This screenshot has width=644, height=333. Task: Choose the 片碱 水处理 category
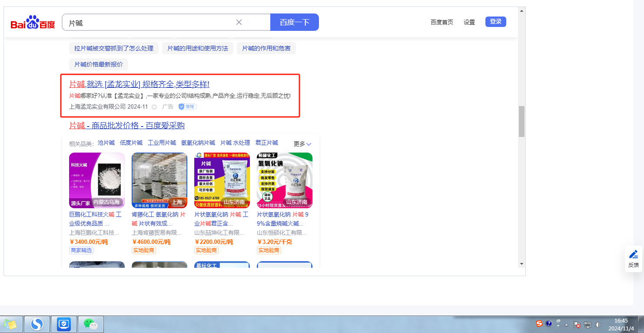click(x=235, y=143)
